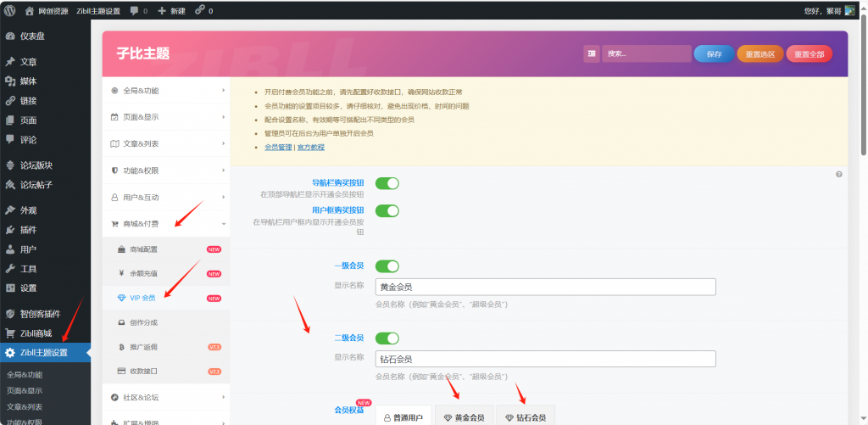This screenshot has width=868, height=425.
Task: Click the orange 重置选区 button
Action: [x=760, y=53]
